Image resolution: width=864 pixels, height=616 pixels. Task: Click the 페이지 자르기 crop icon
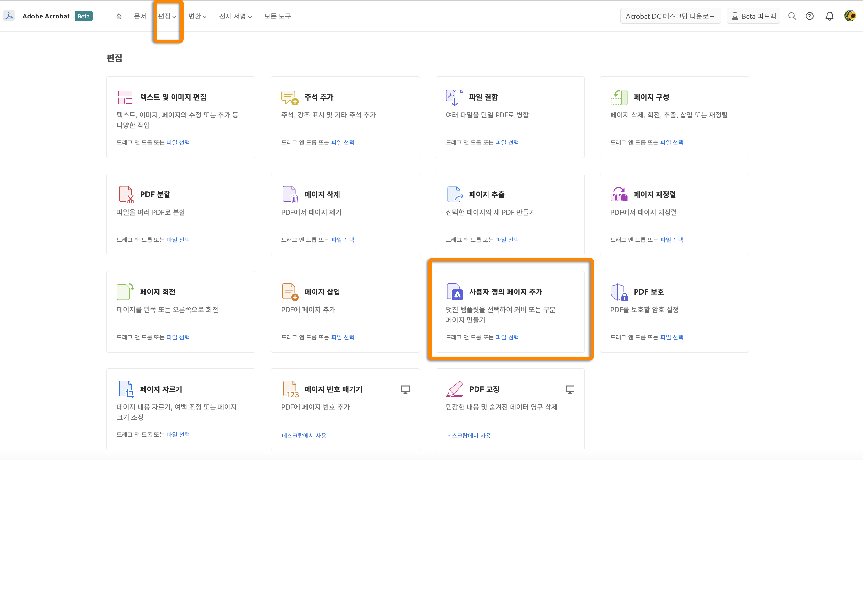pyautogui.click(x=126, y=389)
